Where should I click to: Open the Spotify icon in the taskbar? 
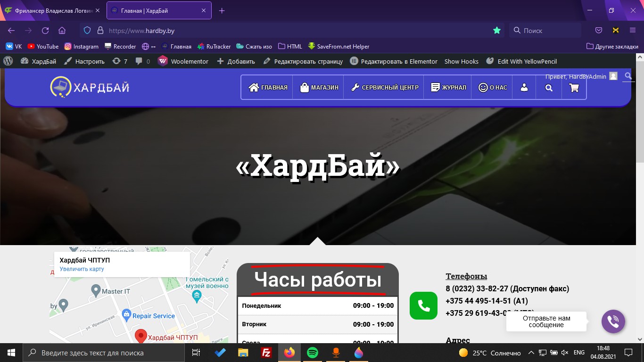[312, 353]
